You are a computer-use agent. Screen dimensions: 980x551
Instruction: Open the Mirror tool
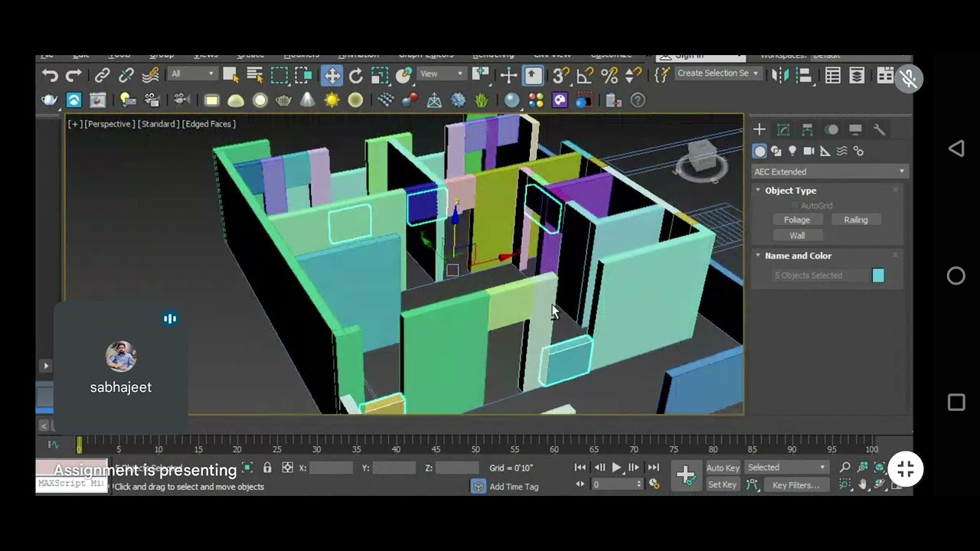779,75
